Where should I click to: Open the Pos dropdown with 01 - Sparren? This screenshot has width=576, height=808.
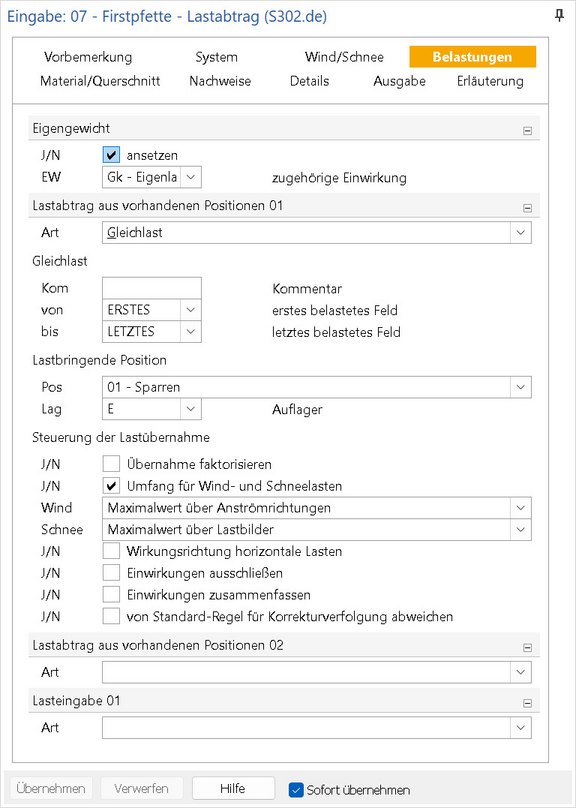317,387
